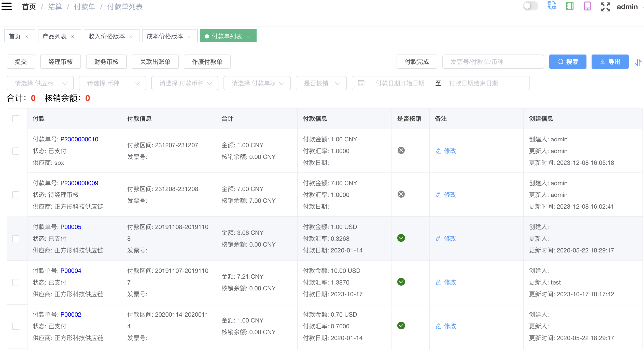Open the documentation notebook icon
Viewport: 644px width, 350px height.
pyautogui.click(x=570, y=6)
